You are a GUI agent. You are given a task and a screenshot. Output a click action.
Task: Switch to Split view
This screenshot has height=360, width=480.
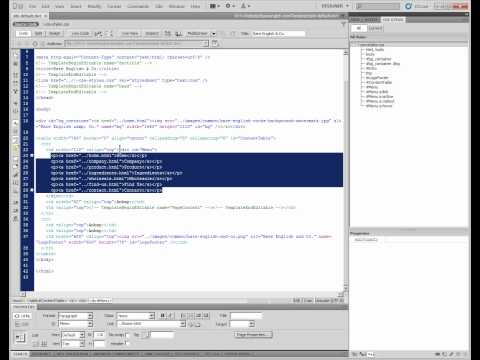39,34
